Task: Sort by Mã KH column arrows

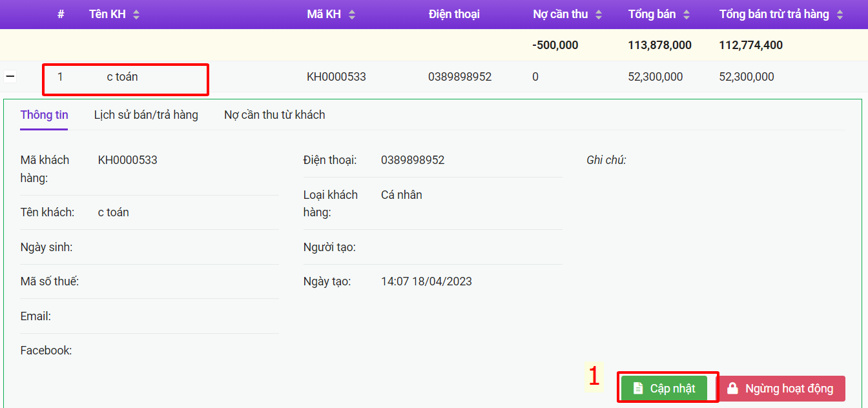Action: point(351,14)
